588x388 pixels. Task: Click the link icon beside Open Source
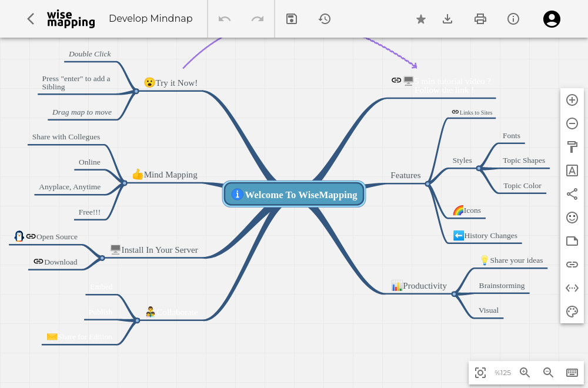pyautogui.click(x=31, y=236)
